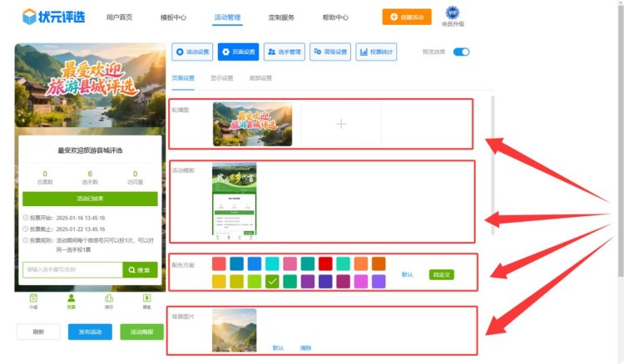Click the 创建活动 button

pos(407,17)
